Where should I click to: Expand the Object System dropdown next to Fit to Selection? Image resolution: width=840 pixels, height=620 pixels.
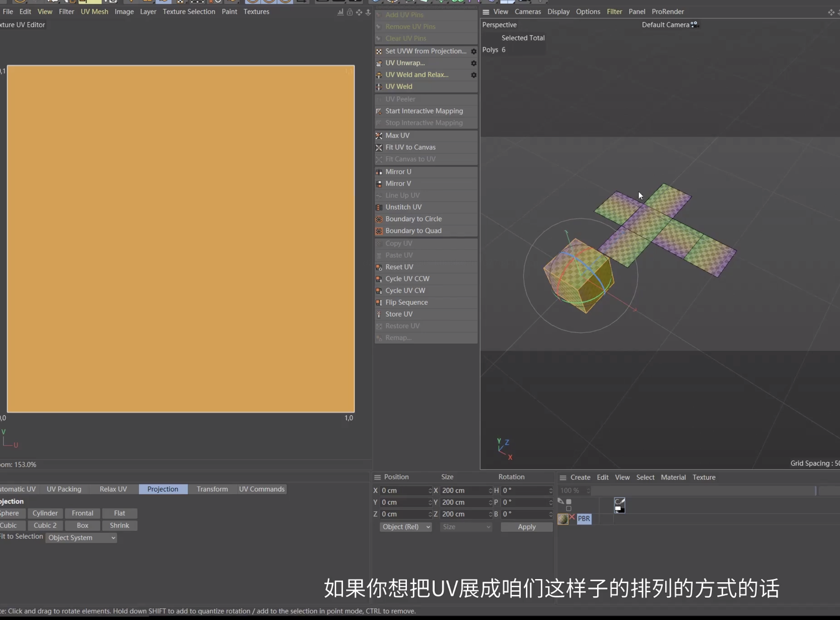pos(81,538)
